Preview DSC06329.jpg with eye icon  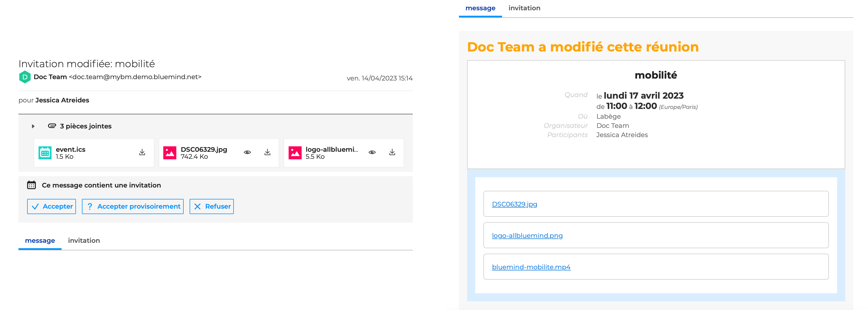tap(247, 153)
